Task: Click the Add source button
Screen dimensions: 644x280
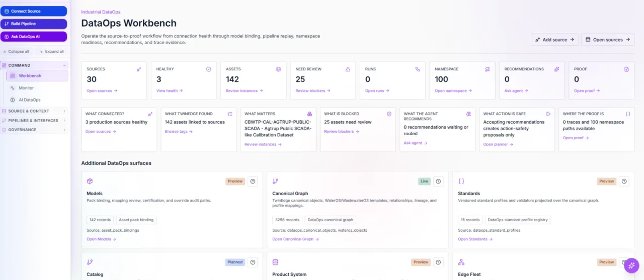Action: [x=555, y=40]
